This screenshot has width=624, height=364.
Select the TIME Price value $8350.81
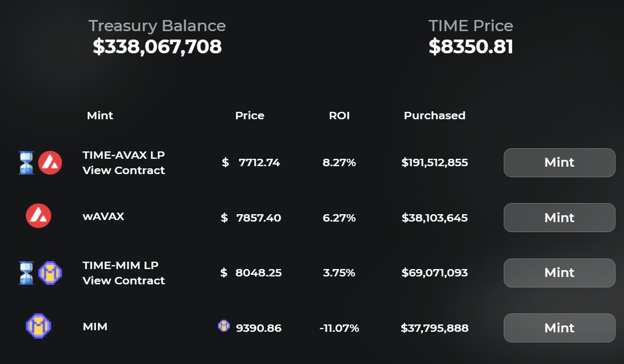pos(471,47)
